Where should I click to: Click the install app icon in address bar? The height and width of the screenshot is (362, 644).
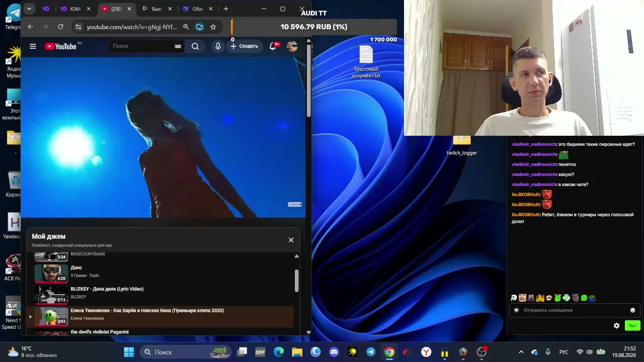pyautogui.click(x=200, y=27)
